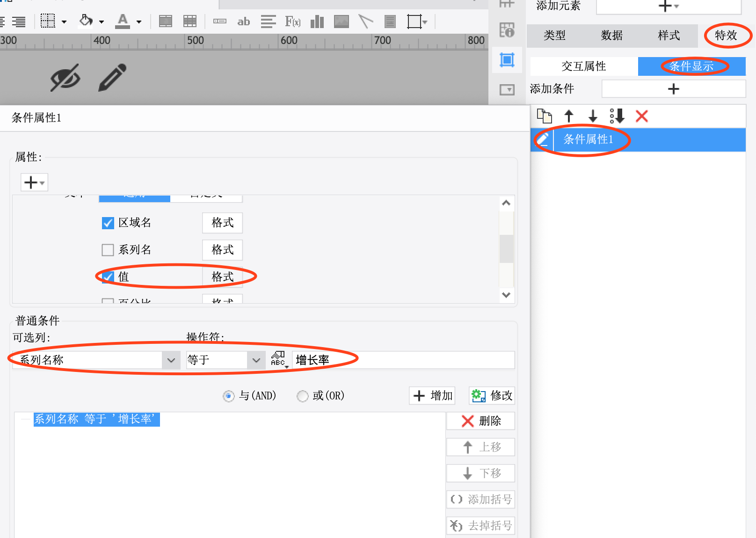Open the border style dropdown arrow
This screenshot has width=756, height=538.
(x=64, y=22)
